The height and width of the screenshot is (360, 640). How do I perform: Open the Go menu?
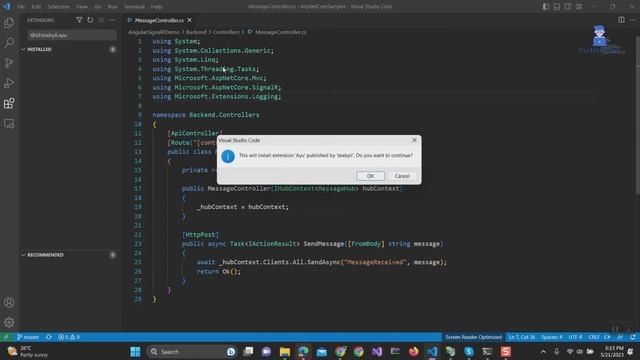(x=98, y=7)
